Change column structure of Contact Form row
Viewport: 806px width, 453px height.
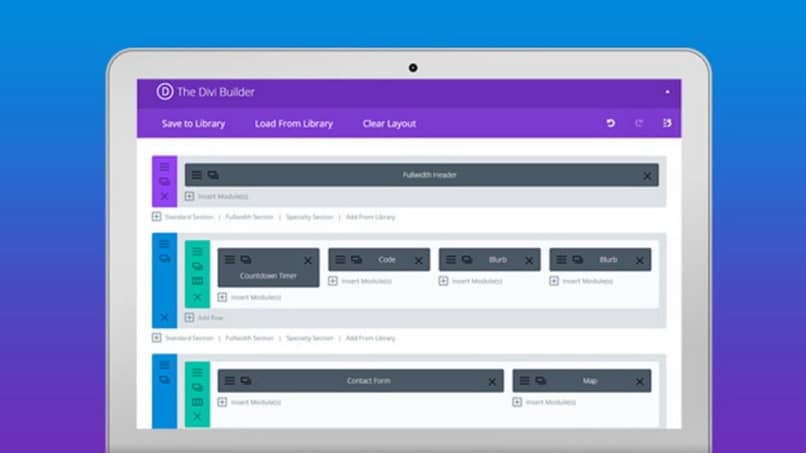coord(197,402)
